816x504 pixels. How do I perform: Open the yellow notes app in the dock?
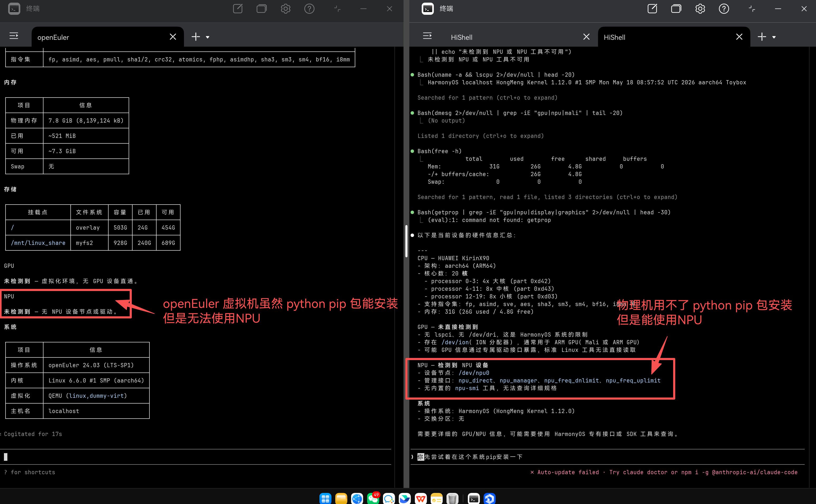[x=436, y=498]
